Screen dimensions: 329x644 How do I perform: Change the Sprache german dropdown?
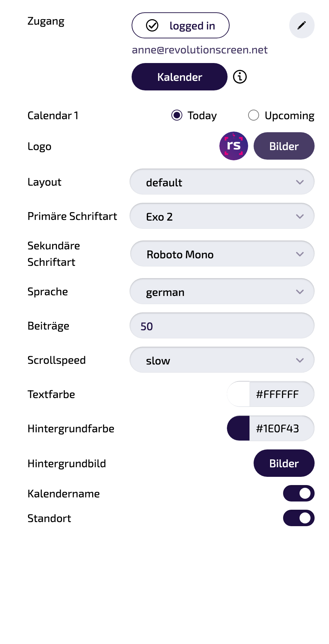[x=222, y=291]
